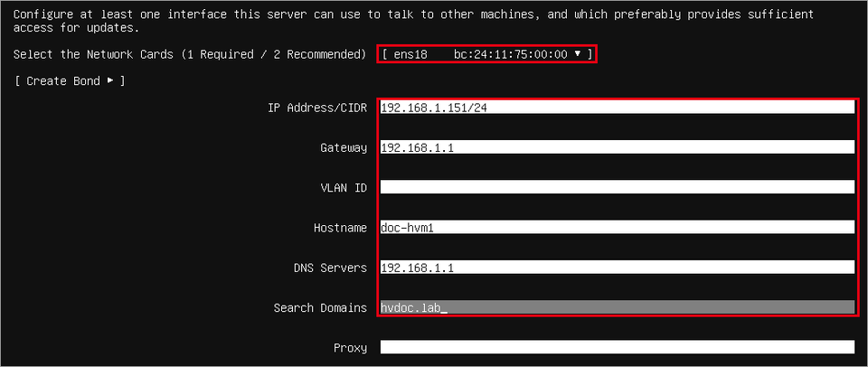The height and width of the screenshot is (367, 868).
Task: Click the VLAN ID label
Action: [x=344, y=188]
